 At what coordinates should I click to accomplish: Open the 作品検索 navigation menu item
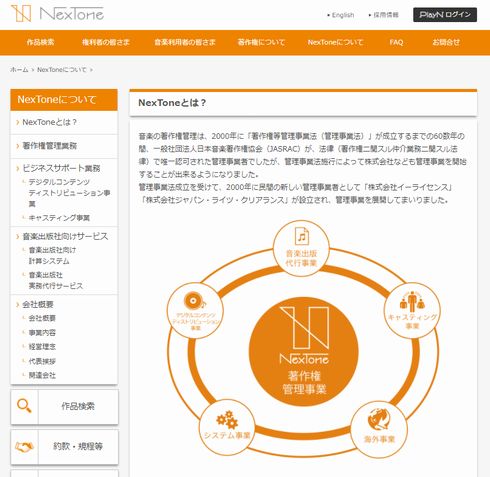40,42
